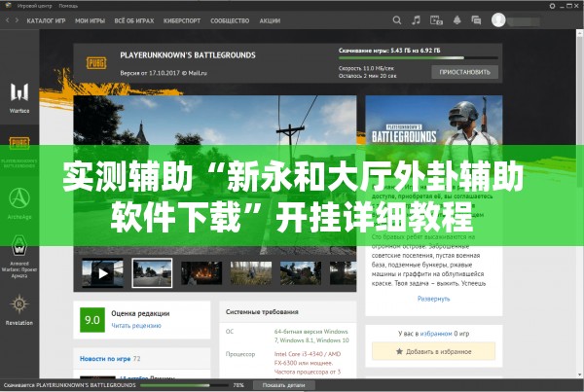Click the vertical scrollbar up arrow
Viewport: 584px width, 392px height.
pyautogui.click(x=579, y=34)
